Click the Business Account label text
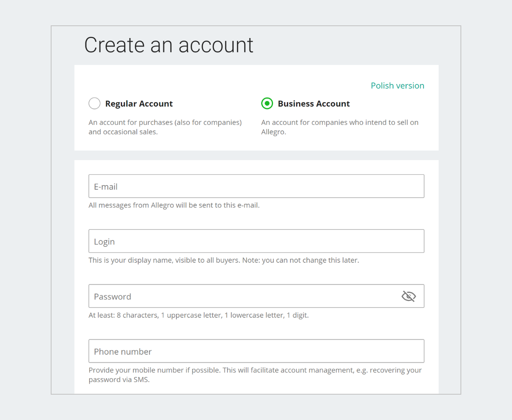The image size is (512, 420). (314, 103)
